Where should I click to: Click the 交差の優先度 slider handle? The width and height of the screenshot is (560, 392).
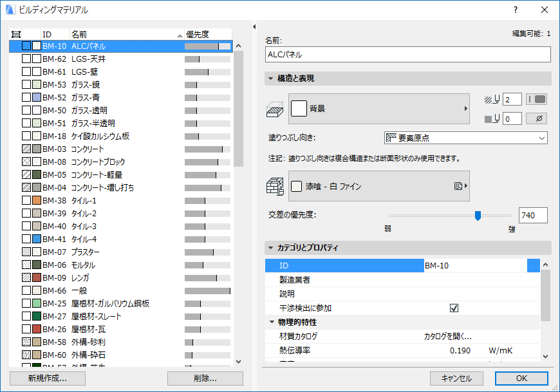click(x=478, y=215)
